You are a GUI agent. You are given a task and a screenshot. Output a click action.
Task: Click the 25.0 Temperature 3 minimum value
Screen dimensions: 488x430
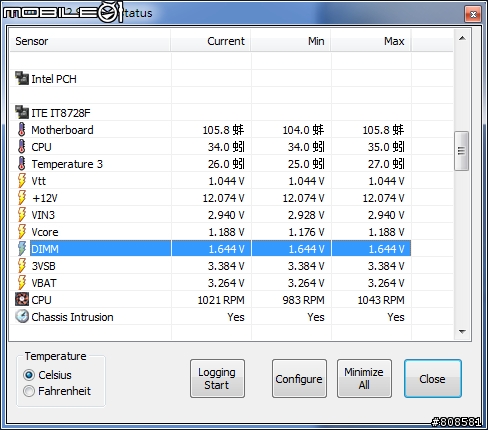click(x=306, y=164)
